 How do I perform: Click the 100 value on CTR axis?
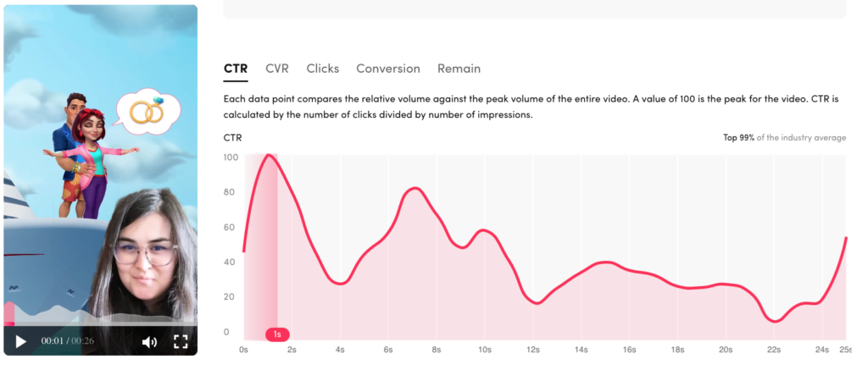pos(231,157)
